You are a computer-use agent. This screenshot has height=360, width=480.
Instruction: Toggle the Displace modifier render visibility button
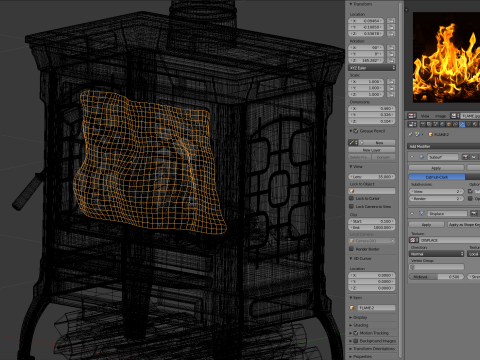click(x=474, y=213)
